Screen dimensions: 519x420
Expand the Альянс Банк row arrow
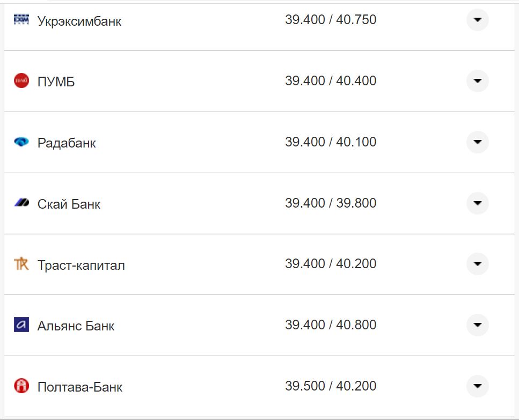477,325
